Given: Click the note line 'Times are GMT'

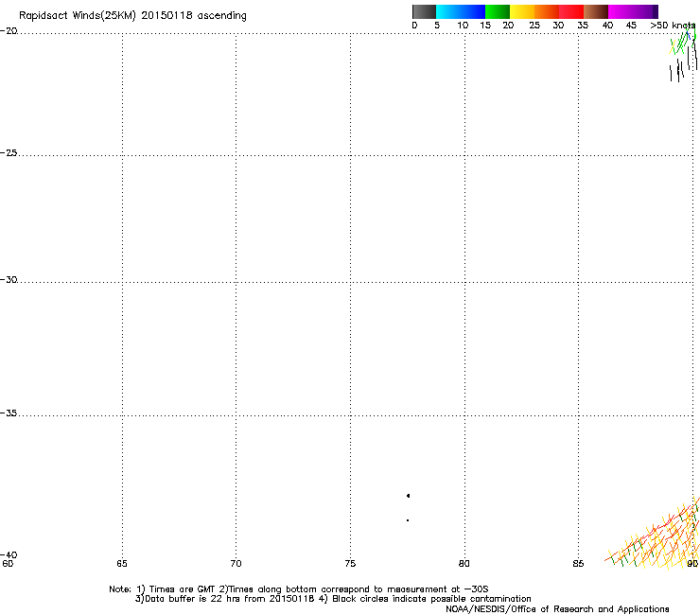Looking at the screenshot, I should point(299,589).
